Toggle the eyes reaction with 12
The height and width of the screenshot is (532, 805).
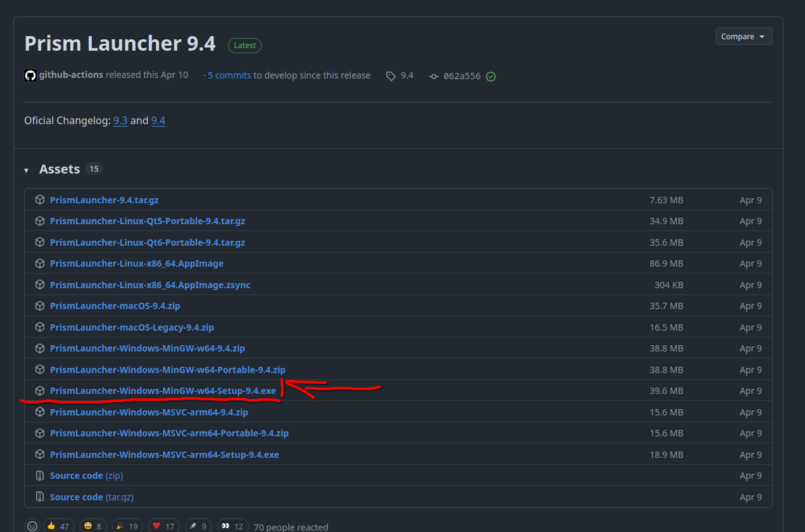pos(233,526)
